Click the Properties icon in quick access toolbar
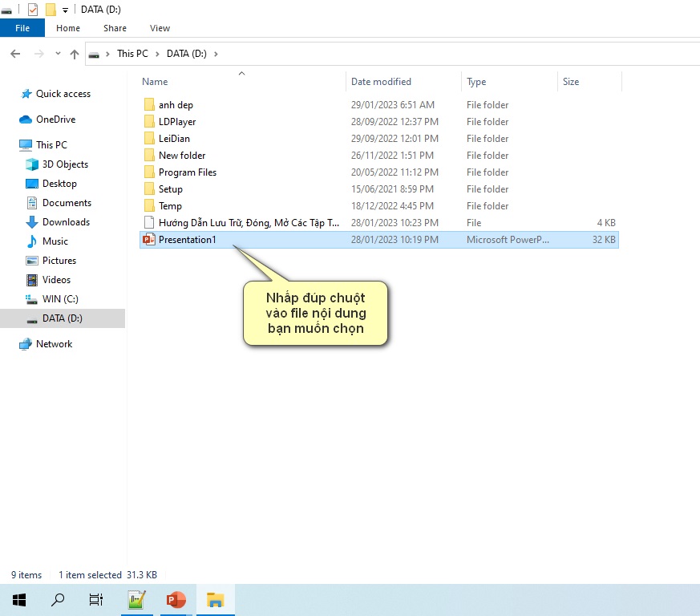The image size is (700, 616). pyautogui.click(x=33, y=10)
